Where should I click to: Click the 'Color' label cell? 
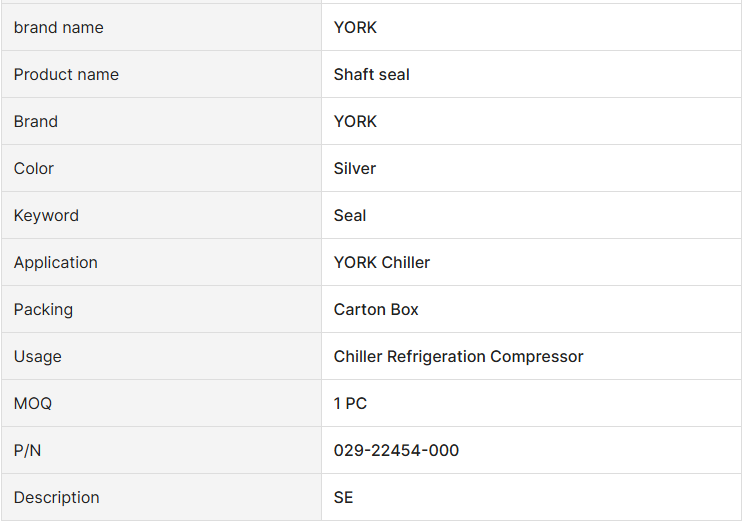[x=34, y=169]
